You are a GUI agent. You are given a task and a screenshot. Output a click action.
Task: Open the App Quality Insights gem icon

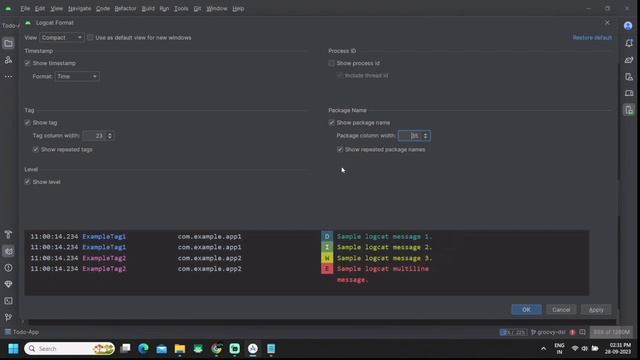tap(8, 284)
